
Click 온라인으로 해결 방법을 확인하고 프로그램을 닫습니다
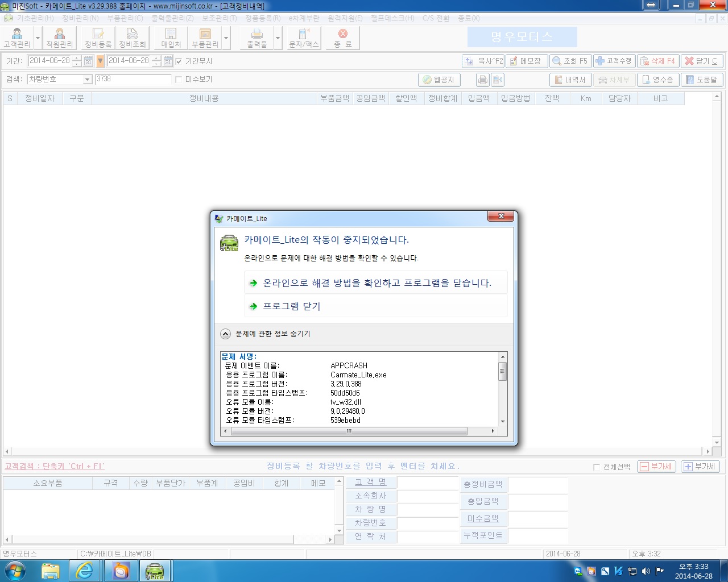[376, 282]
